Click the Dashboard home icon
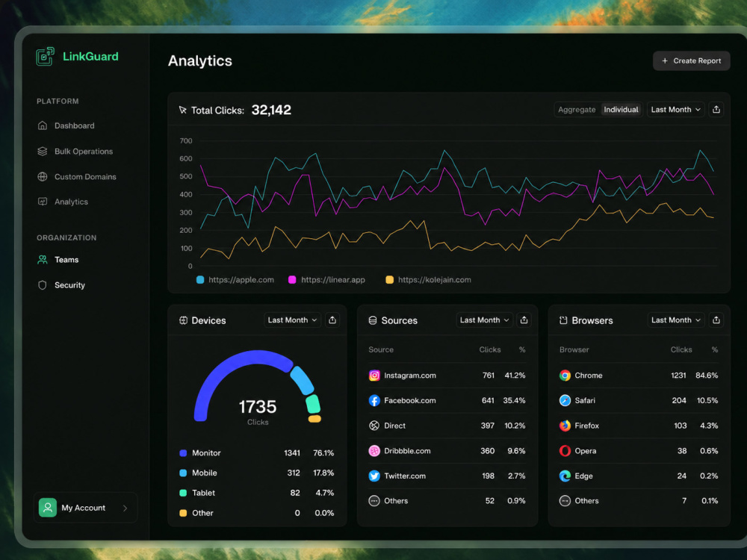Viewport: 747px width, 560px height. point(43,125)
